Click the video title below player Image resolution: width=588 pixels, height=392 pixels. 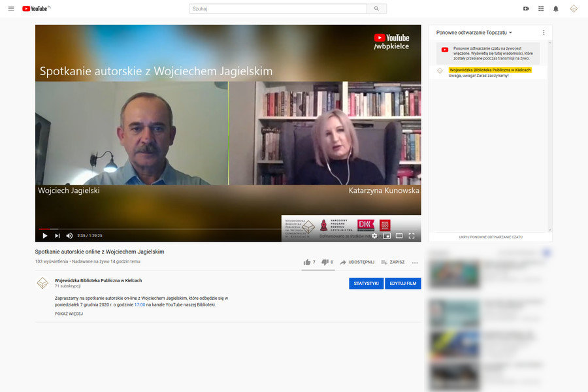coord(99,252)
